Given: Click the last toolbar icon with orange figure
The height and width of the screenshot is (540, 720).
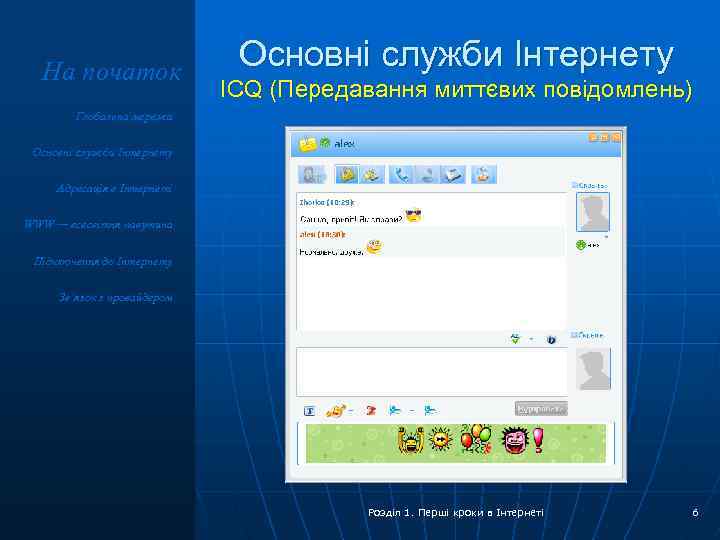Looking at the screenshot, I should (x=484, y=174).
